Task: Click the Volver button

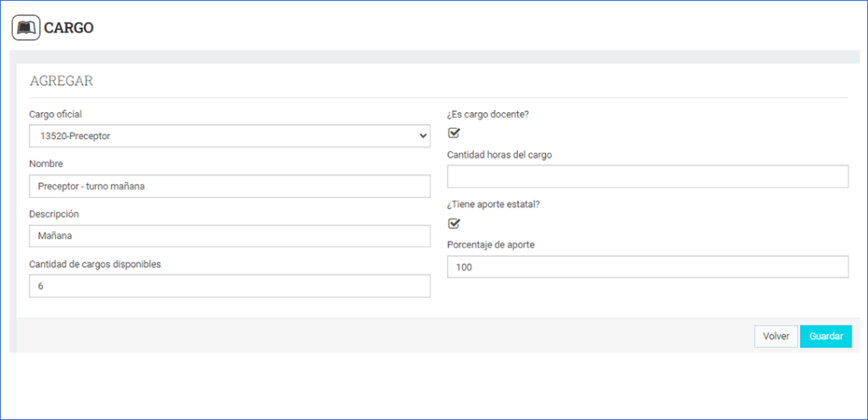Action: pyautogui.click(x=776, y=336)
